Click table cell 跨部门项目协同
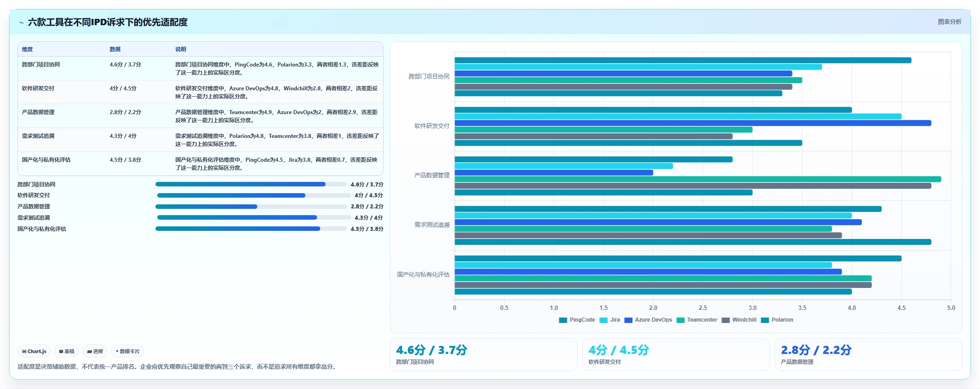Image resolution: width=980 pixels, height=389 pixels. [x=41, y=65]
